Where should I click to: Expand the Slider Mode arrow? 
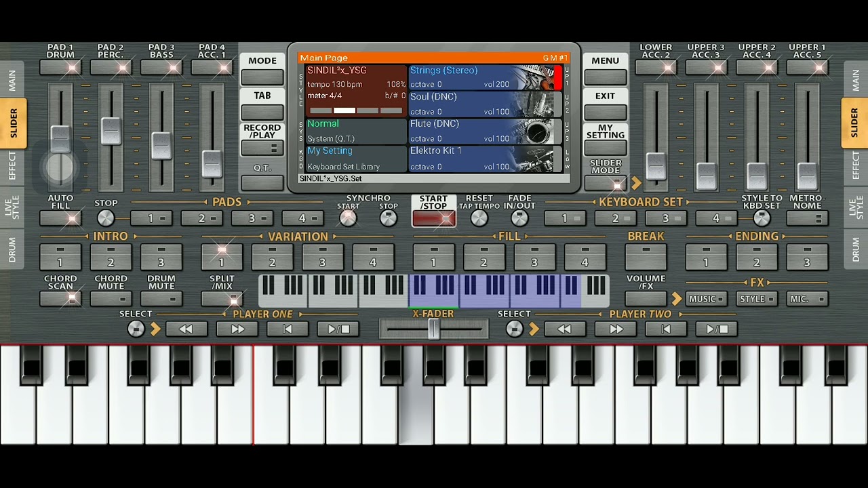pos(636,183)
